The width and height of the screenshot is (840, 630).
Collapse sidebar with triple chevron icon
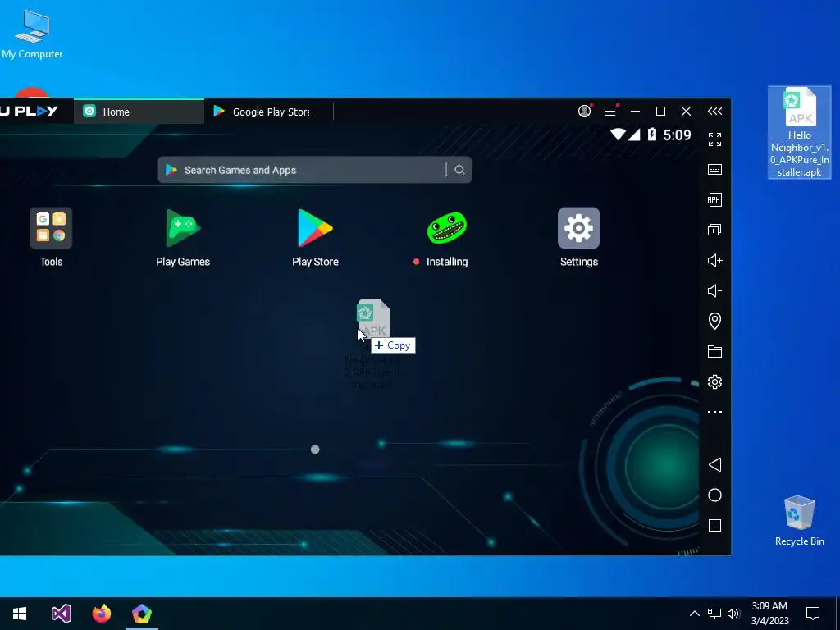(x=714, y=112)
